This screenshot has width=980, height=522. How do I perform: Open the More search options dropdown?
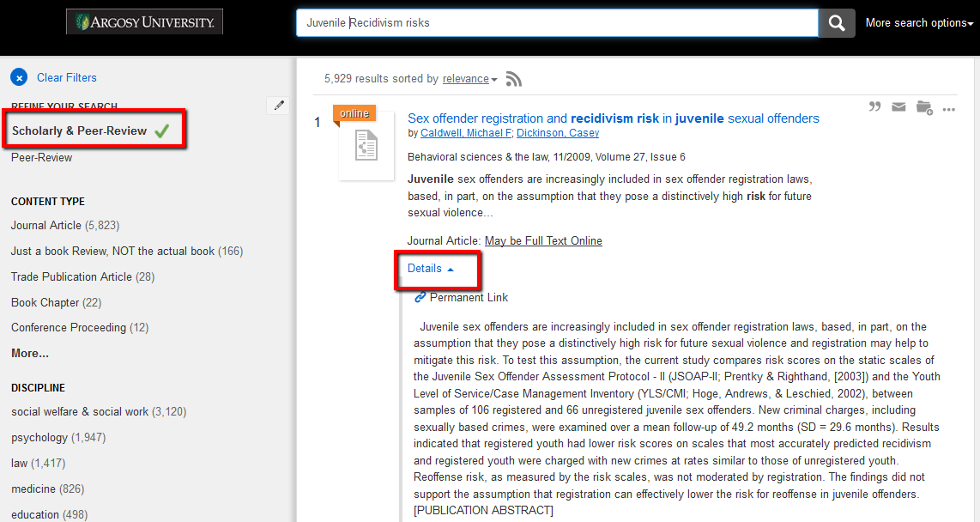919,23
